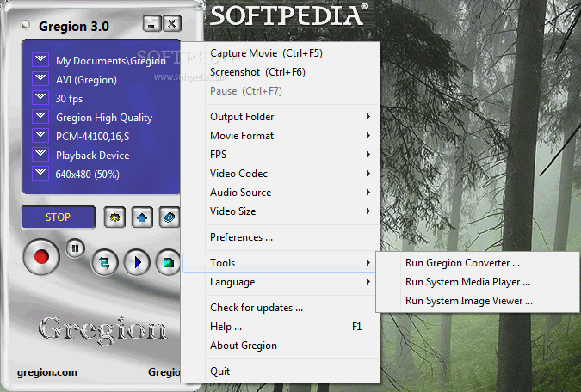Choose Quit from the menu
The width and height of the screenshot is (581, 392).
click(x=281, y=371)
